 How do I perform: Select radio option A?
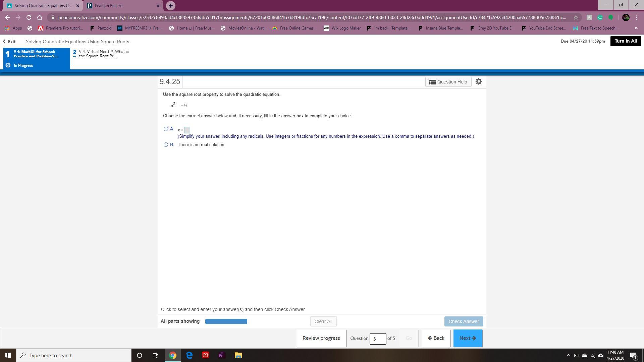pyautogui.click(x=166, y=129)
